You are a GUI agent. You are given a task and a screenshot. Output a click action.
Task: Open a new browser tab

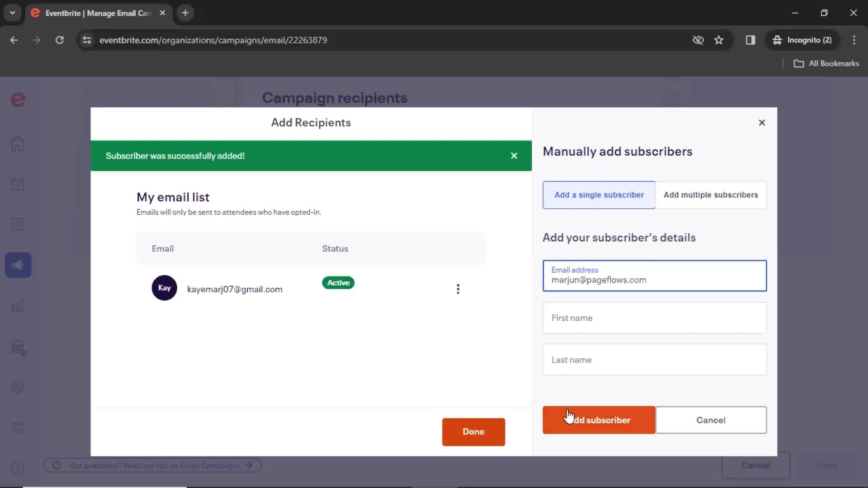[x=185, y=13]
